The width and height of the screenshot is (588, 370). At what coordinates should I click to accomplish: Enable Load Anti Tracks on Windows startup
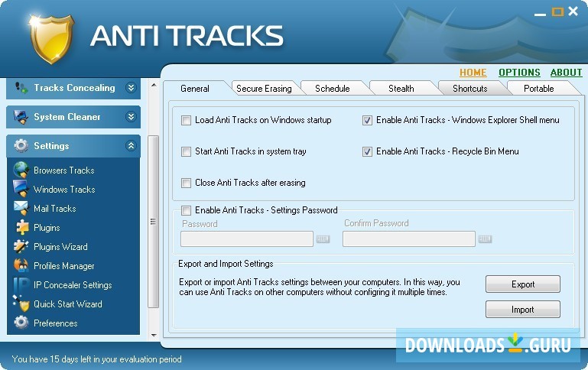coord(186,120)
